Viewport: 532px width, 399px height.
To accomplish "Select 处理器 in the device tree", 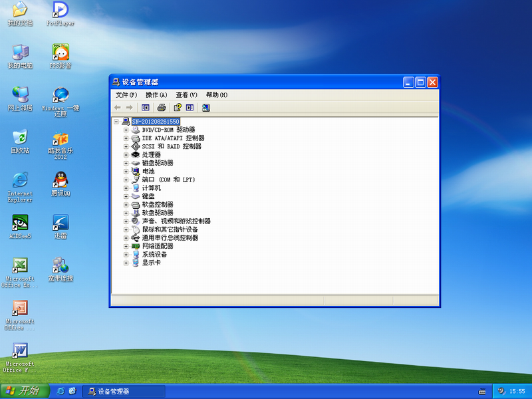I will click(151, 154).
